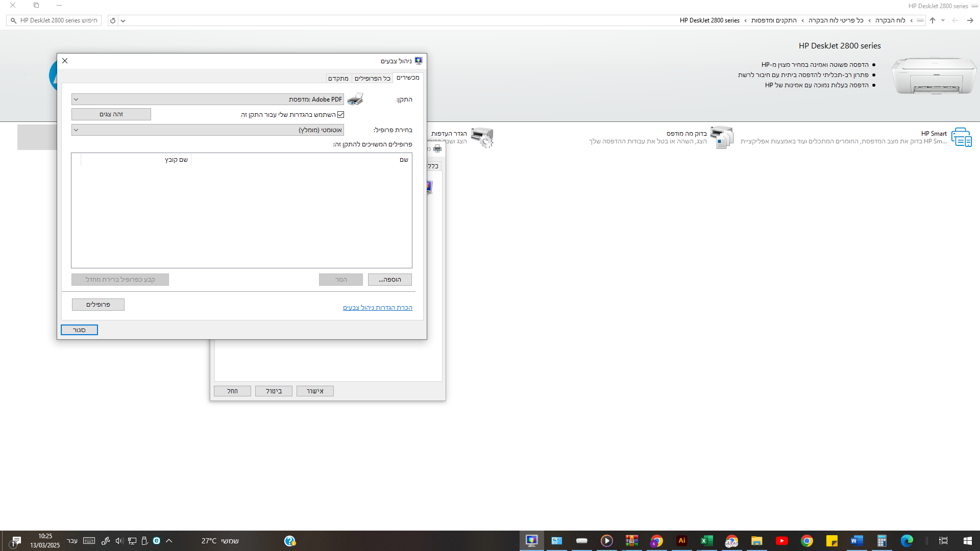Screen dimensions: 980x551
Task: Open Adobe Illustrator from taskbar
Action: 681,541
